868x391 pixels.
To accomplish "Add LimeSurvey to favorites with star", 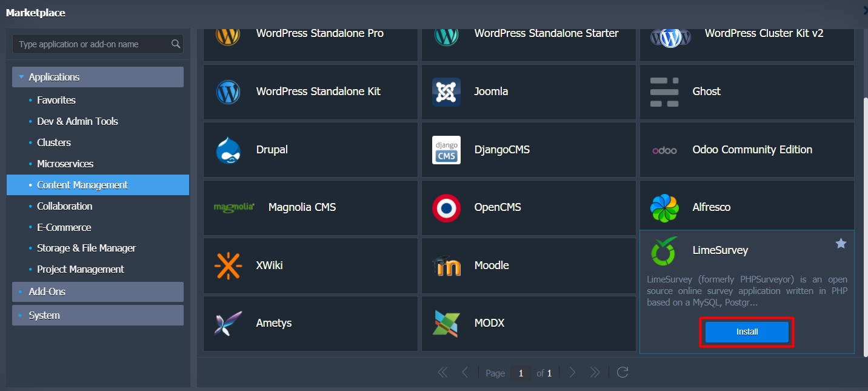I will (x=841, y=244).
